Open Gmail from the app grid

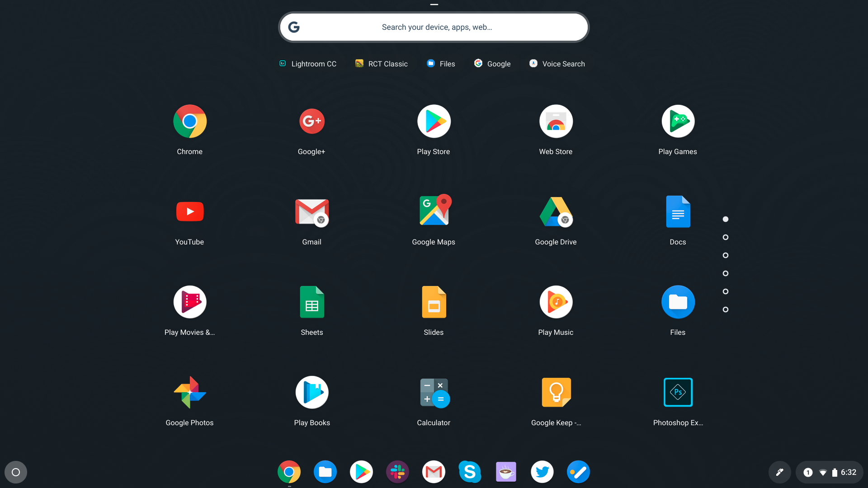pos(311,211)
